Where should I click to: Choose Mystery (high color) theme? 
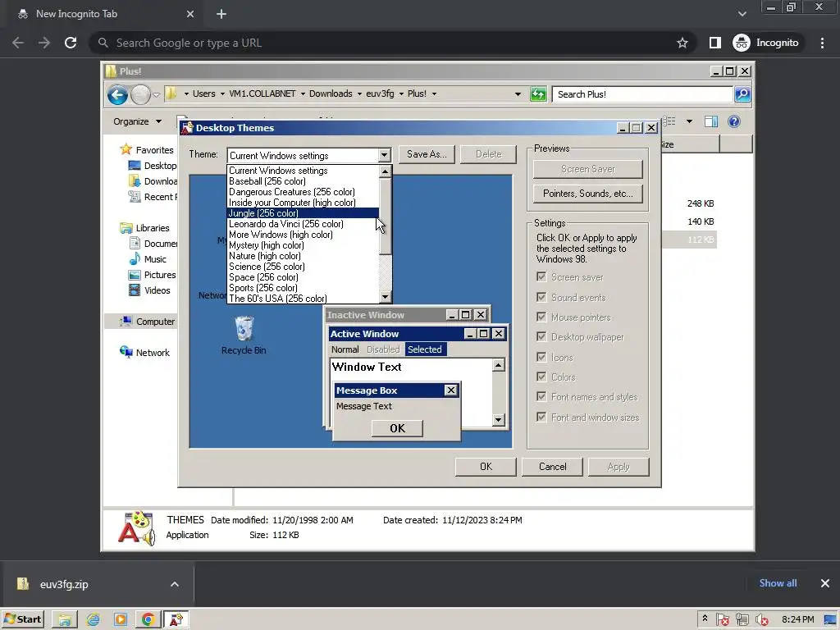304,245
